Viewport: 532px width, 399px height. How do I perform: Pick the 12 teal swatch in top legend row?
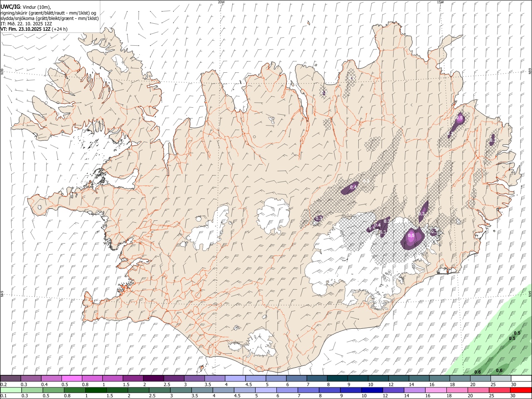pyautogui.click(x=399, y=379)
